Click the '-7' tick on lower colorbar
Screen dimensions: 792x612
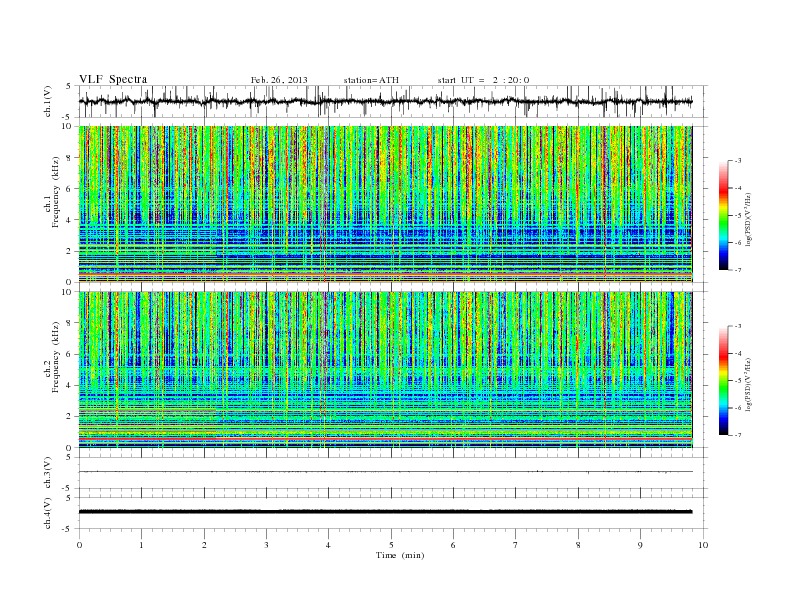pos(738,435)
